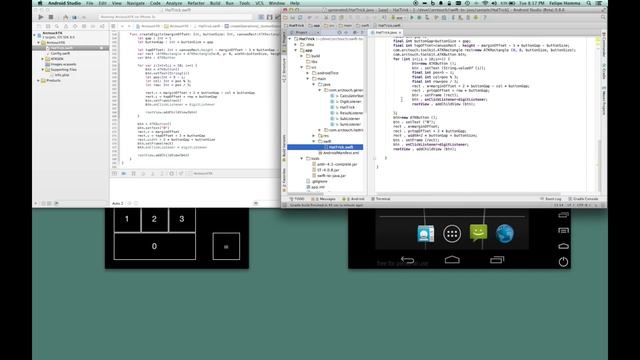The image size is (640, 360).
Task: Collapse the src folder in Project tree
Action: coord(302,67)
